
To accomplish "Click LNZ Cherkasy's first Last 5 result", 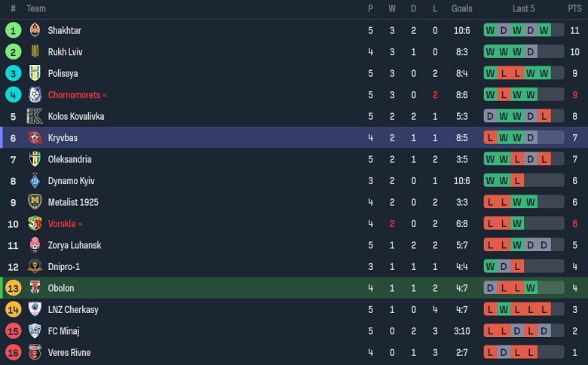I will click(490, 310).
